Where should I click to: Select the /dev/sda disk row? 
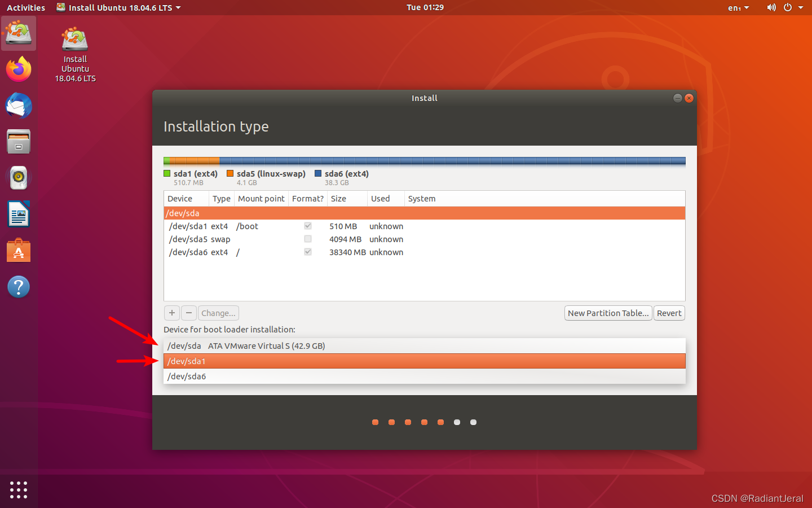click(425, 213)
